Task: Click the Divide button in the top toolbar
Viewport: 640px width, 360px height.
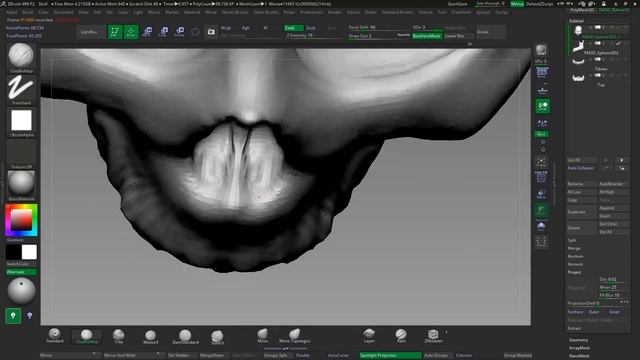Action: pyautogui.click(x=491, y=32)
